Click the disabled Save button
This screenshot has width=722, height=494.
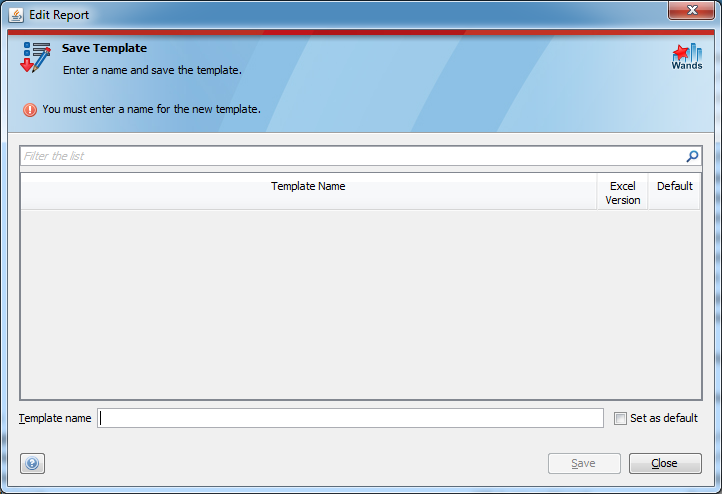(584, 463)
